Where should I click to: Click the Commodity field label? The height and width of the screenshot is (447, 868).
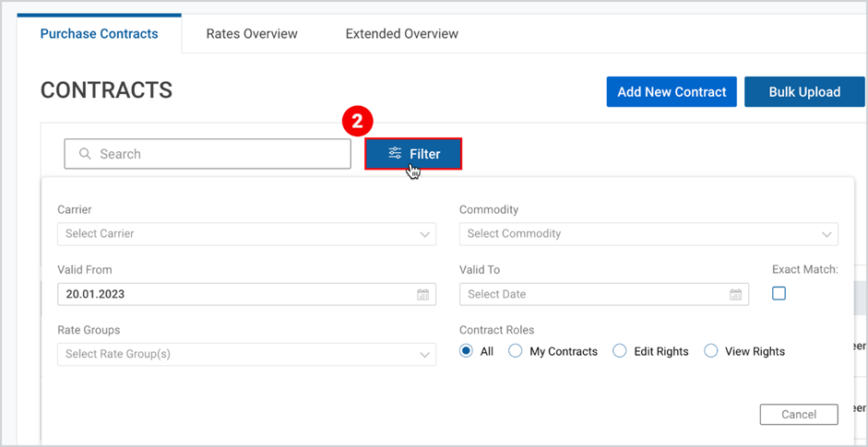click(x=489, y=209)
